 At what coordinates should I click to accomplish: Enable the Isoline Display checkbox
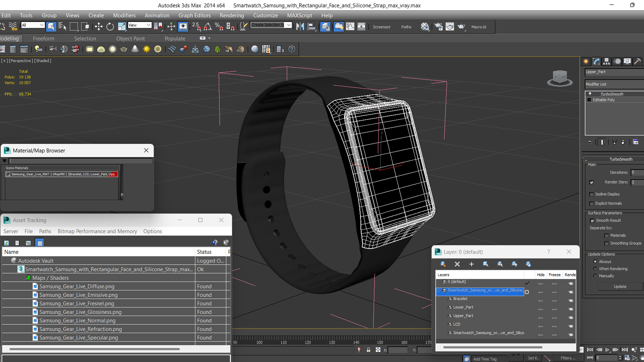592,194
